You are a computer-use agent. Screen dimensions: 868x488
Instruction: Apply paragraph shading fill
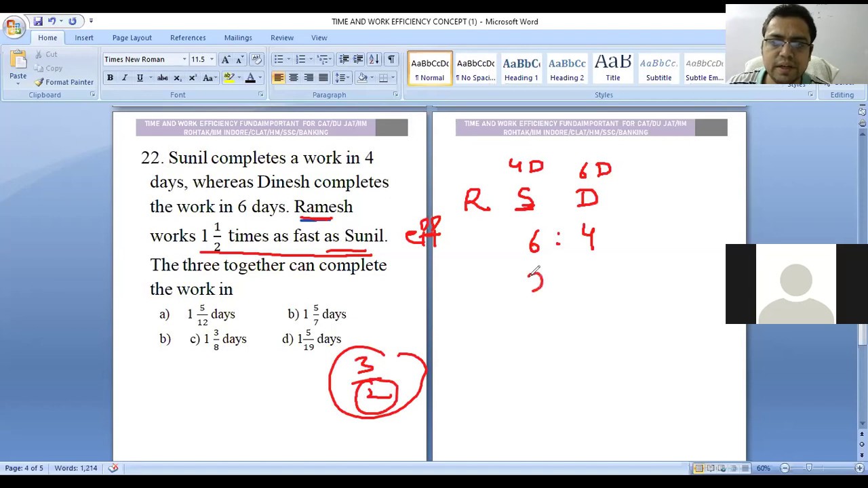362,78
